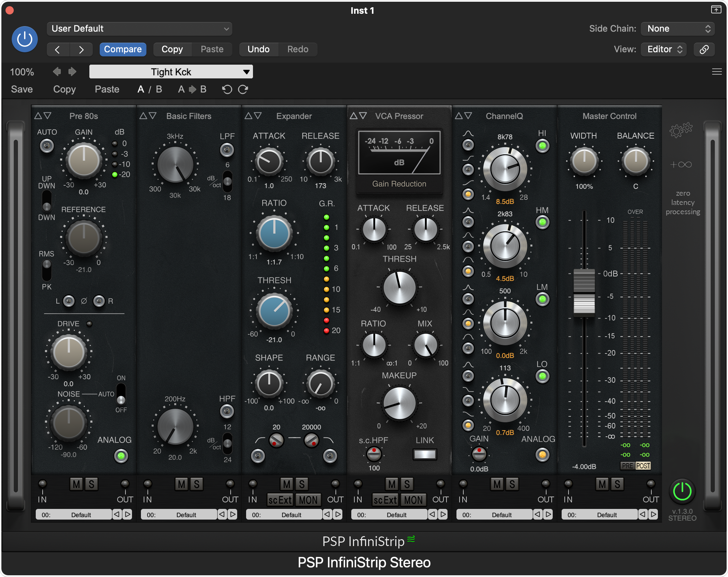728x577 pixels.
Task: Click the green InfiniStrip master power icon
Action: [682, 491]
